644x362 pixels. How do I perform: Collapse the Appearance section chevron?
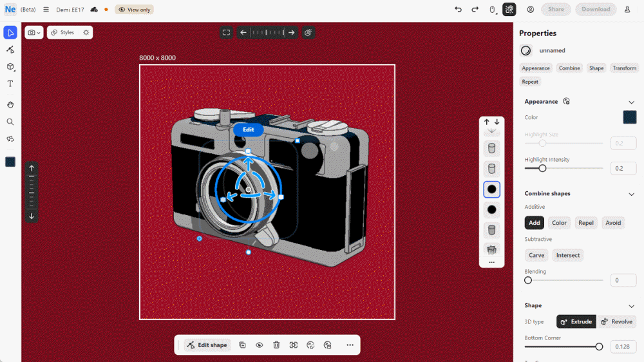631,102
